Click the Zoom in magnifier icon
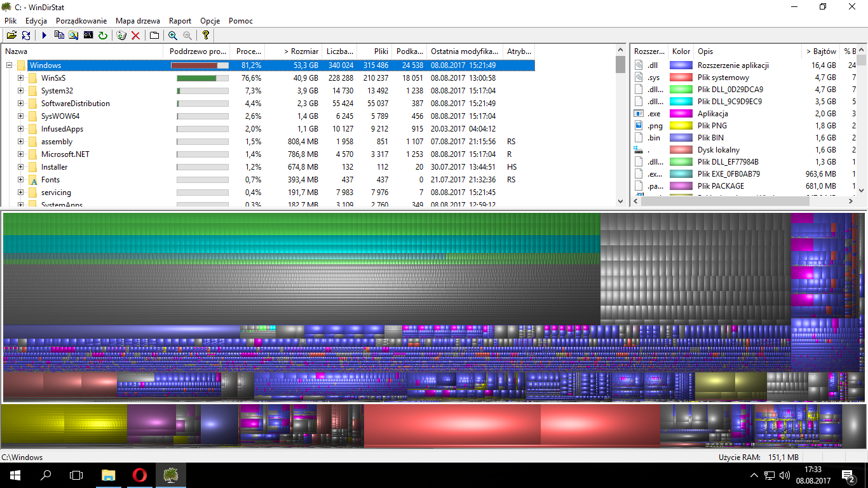868x488 pixels. [173, 36]
